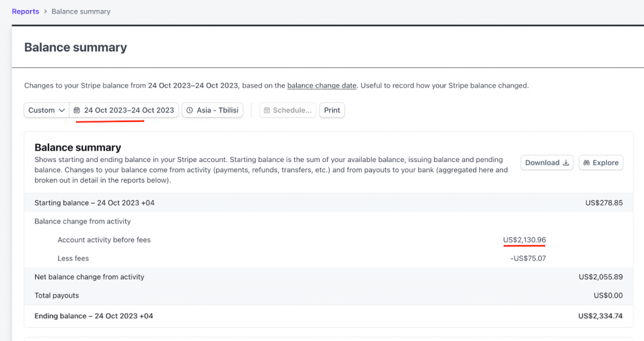This screenshot has height=341, width=644.
Task: Click the Schedule... button text
Action: (292, 111)
